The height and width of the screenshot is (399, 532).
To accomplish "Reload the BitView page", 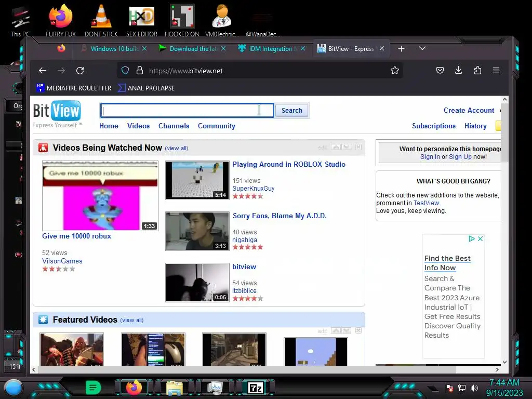I will [x=80, y=71].
